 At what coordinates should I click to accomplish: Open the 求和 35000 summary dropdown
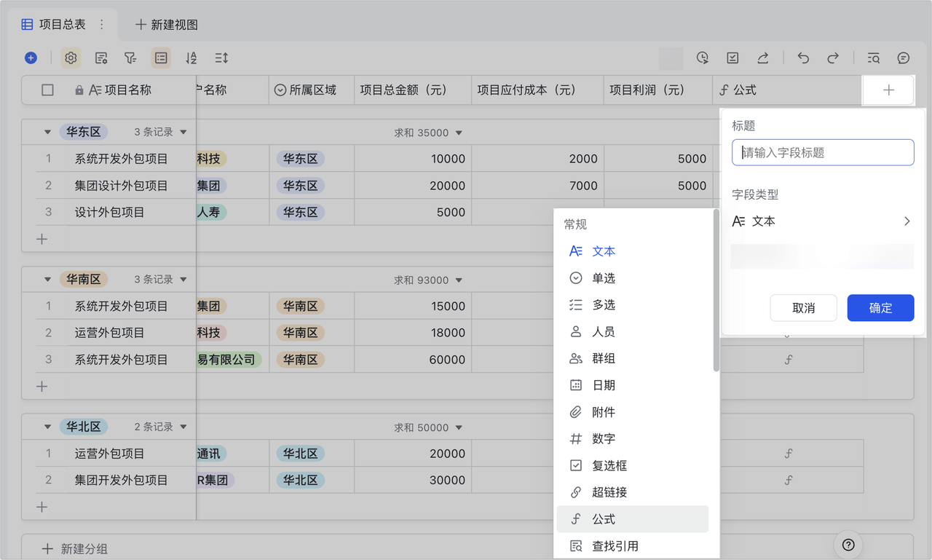point(428,133)
